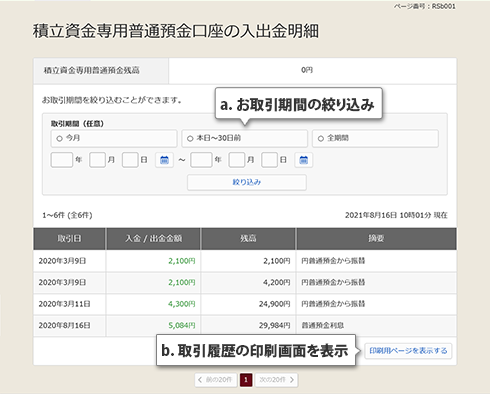Select page 1 in pagination
Screen dimensions: 490x394
246,380
